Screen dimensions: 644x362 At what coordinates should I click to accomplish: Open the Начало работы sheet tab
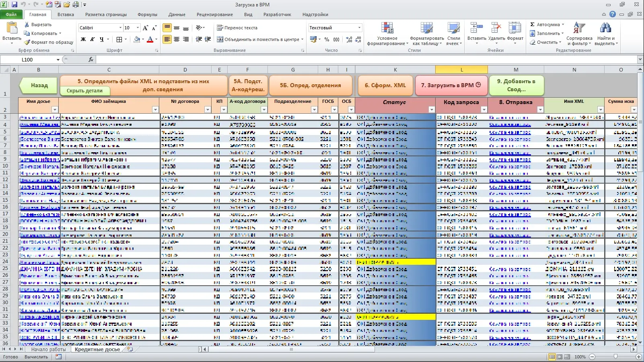coord(48,350)
